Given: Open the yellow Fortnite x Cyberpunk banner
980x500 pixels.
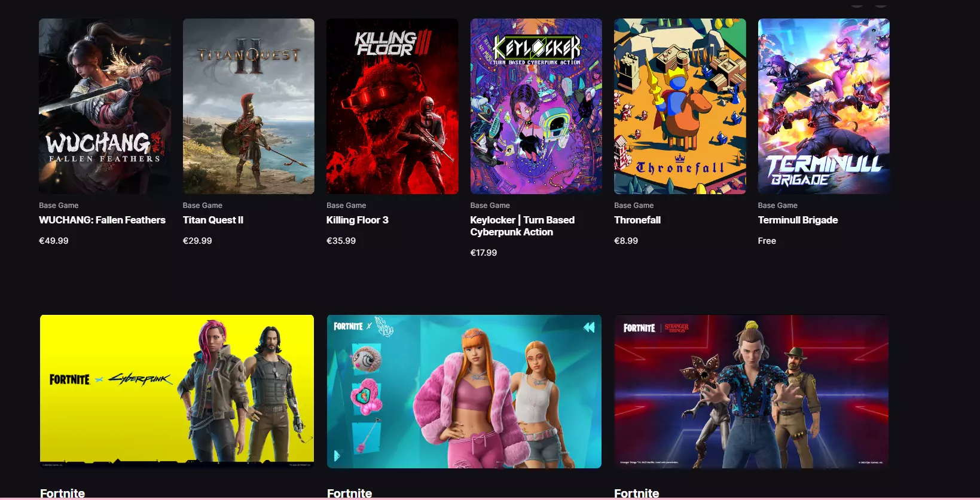Looking at the screenshot, I should [177, 391].
